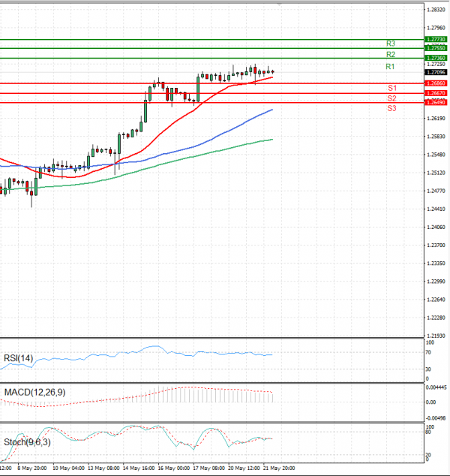Click the green 1.27360 price tag
Image resolution: width=450 pixels, height=476 pixels.
(x=436, y=58)
